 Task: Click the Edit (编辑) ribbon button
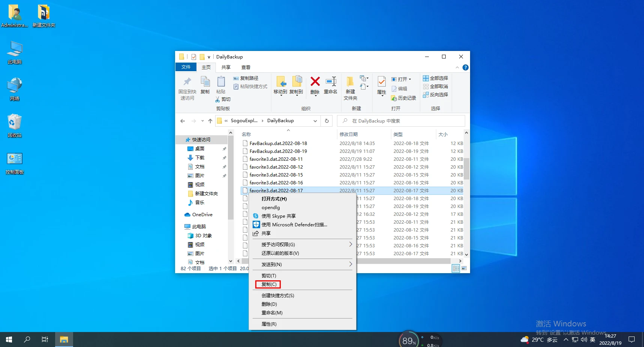399,89
